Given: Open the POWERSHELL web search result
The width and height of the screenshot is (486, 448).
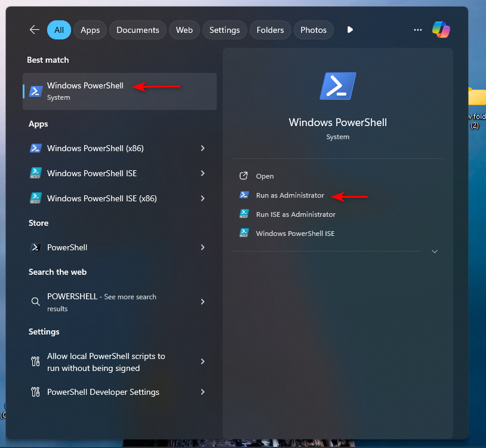Looking at the screenshot, I should [x=119, y=302].
